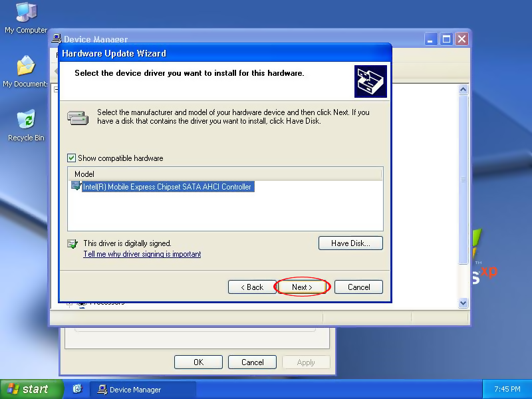The width and height of the screenshot is (532, 399).
Task: Click the Start button
Action: coord(31,389)
